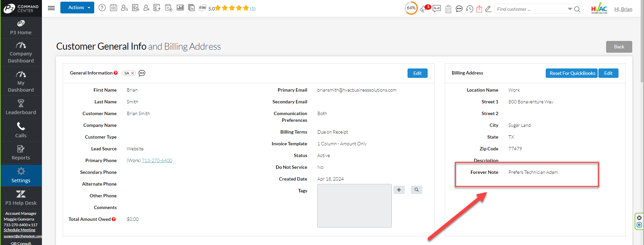Click the Street 1 value '800 Bonaventure Way'

(531, 102)
